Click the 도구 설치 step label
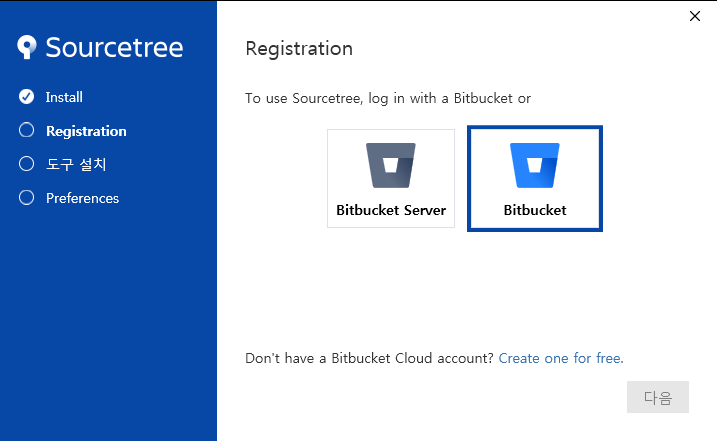The width and height of the screenshot is (717, 441). (x=76, y=164)
